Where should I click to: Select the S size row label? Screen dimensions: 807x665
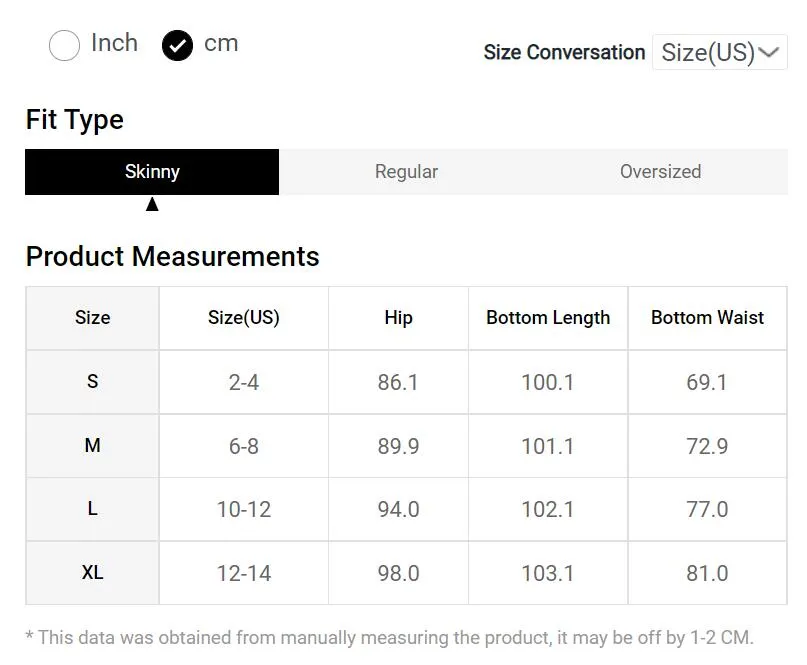click(x=93, y=382)
